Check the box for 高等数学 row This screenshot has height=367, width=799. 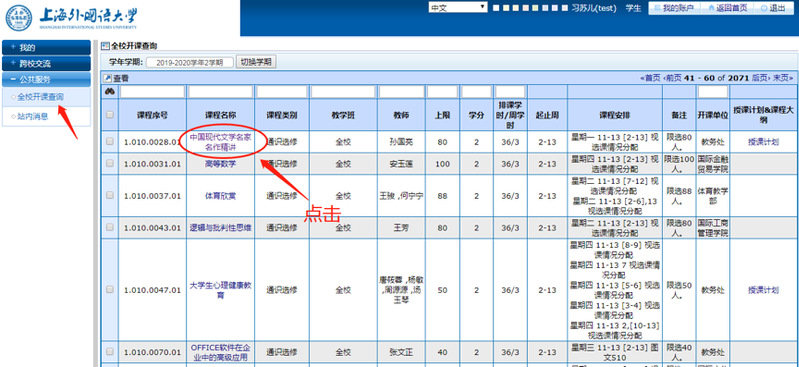tap(110, 164)
